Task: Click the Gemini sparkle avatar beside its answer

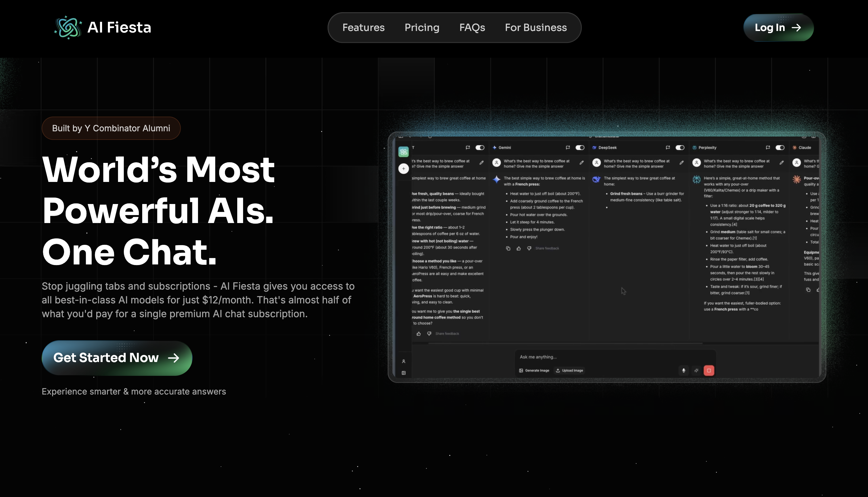Action: coord(497,179)
